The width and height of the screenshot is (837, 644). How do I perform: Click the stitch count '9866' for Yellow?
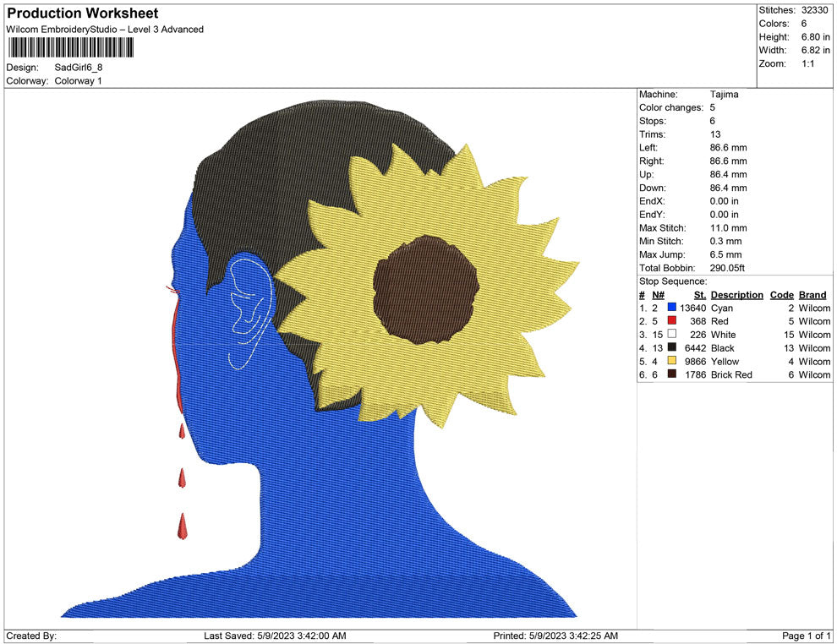[695, 361]
